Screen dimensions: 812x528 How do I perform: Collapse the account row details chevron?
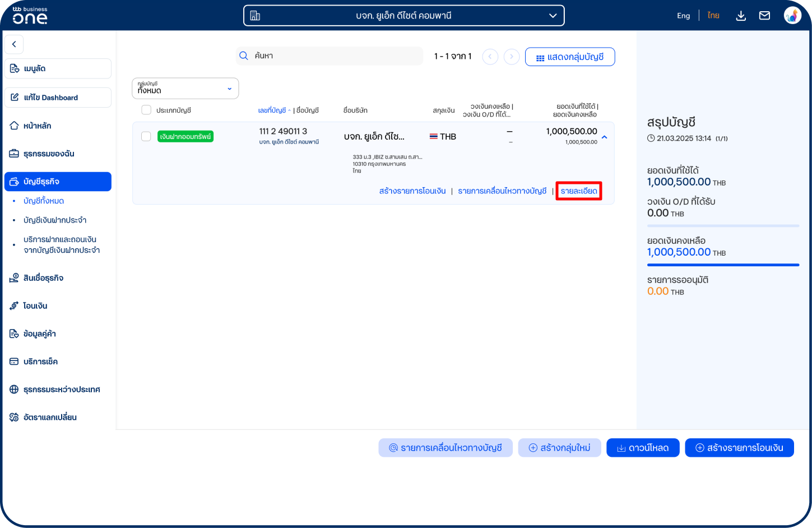(x=604, y=137)
